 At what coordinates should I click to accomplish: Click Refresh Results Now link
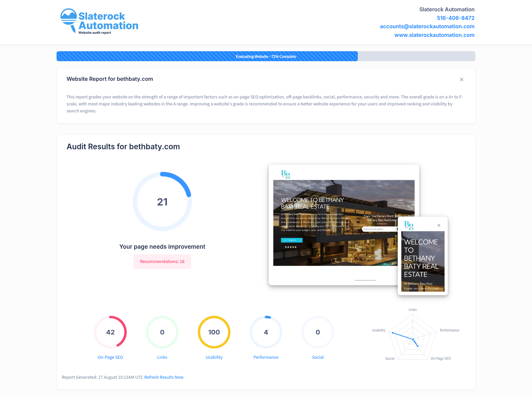[164, 377]
